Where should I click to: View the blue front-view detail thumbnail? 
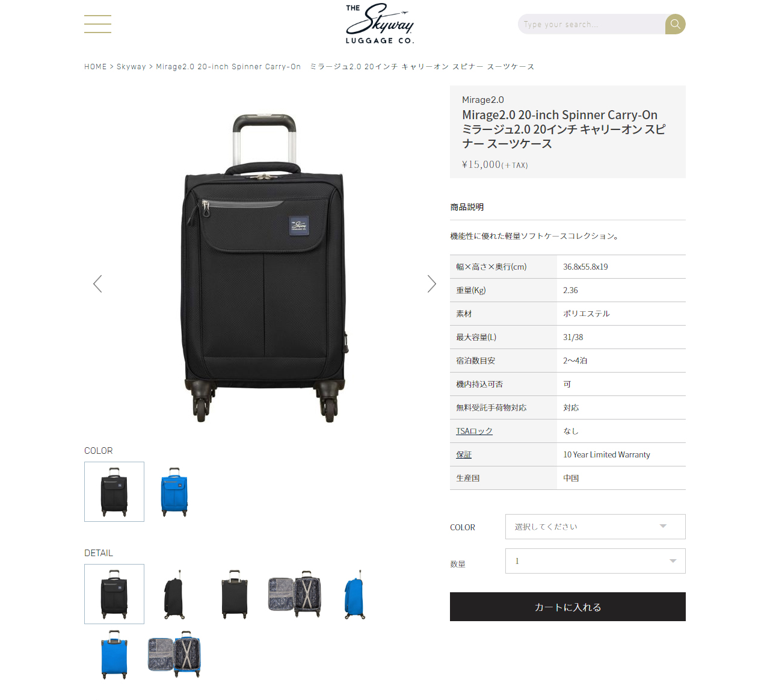[x=114, y=654]
